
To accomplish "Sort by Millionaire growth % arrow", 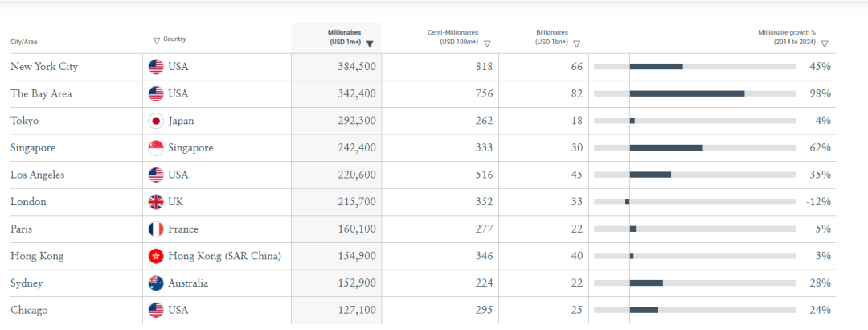I will pyautogui.click(x=825, y=44).
